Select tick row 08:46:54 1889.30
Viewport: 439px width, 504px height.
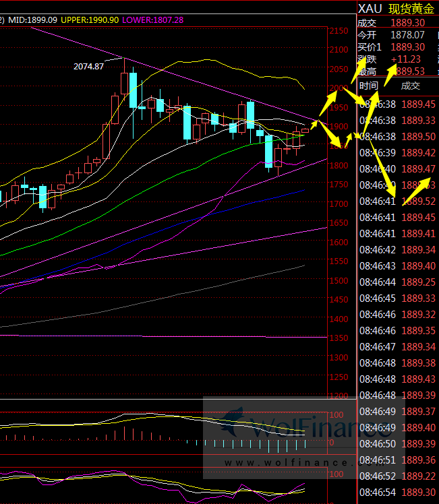click(397, 493)
